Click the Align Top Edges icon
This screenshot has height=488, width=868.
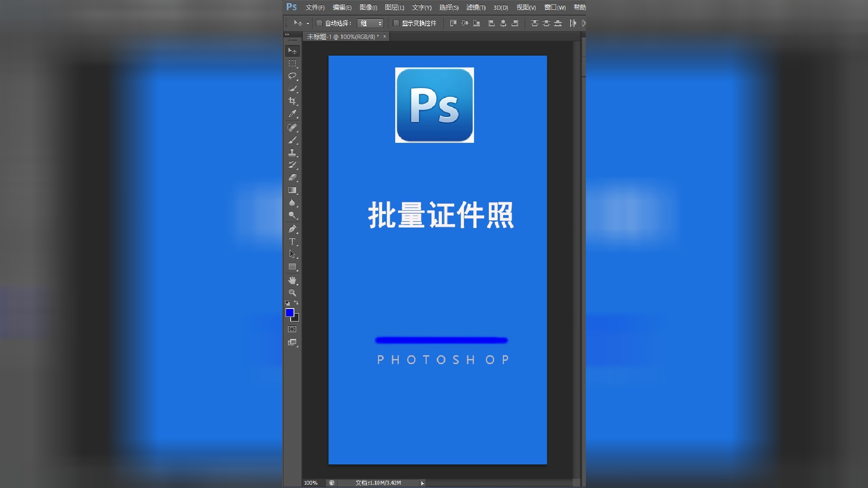coord(453,23)
